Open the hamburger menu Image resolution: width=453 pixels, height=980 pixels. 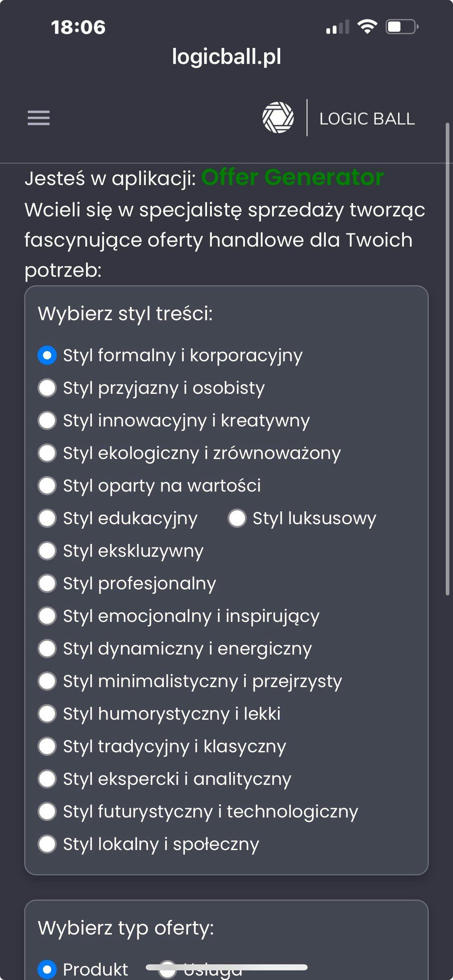point(39,118)
